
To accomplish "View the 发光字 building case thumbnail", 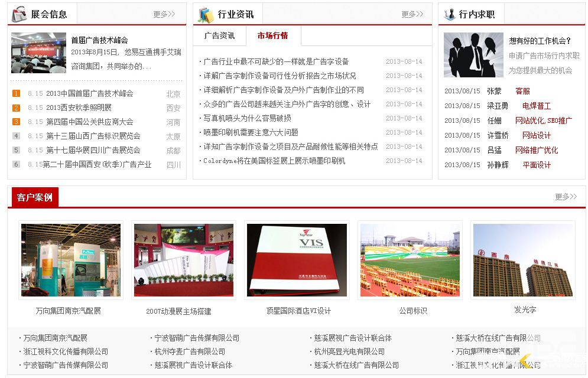I will 523,260.
